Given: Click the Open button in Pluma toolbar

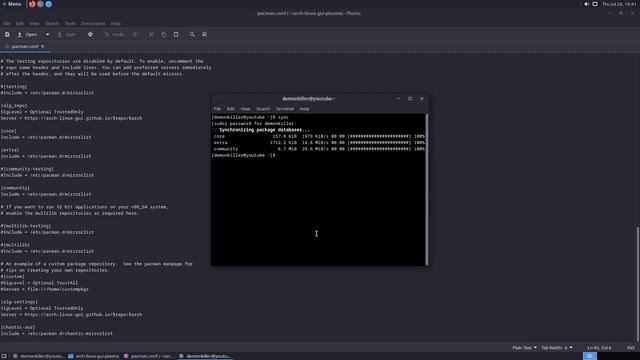Looking at the screenshot, I should tap(27, 35).
